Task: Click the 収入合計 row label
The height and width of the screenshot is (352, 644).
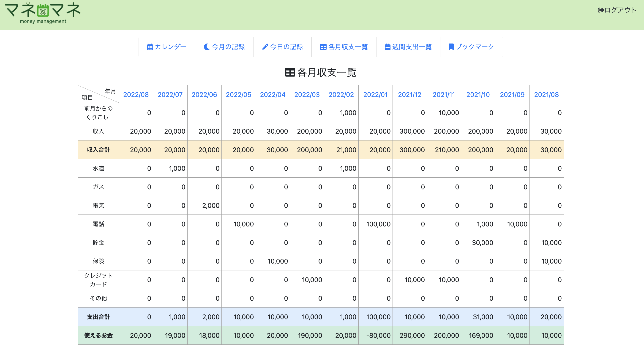Action: coord(98,150)
